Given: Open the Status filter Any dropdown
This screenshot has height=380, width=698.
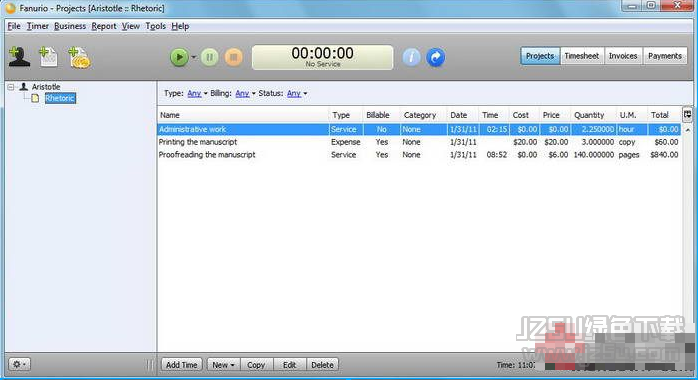Looking at the screenshot, I should coord(296,93).
